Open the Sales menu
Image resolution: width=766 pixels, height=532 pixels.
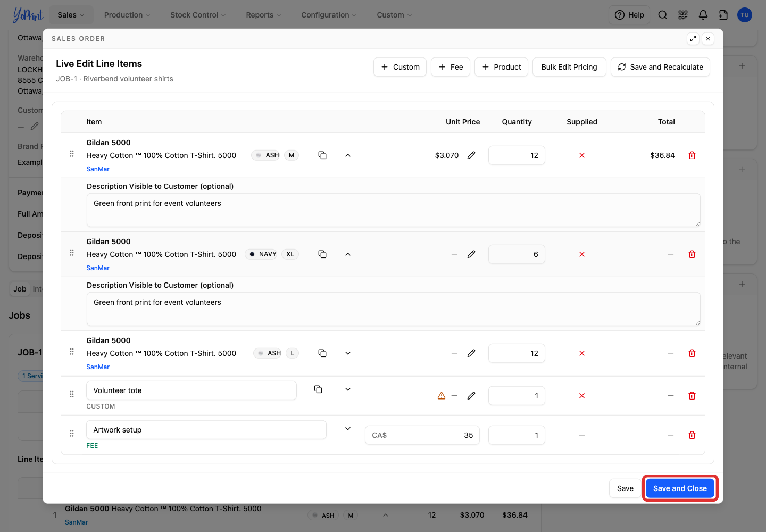[71, 15]
